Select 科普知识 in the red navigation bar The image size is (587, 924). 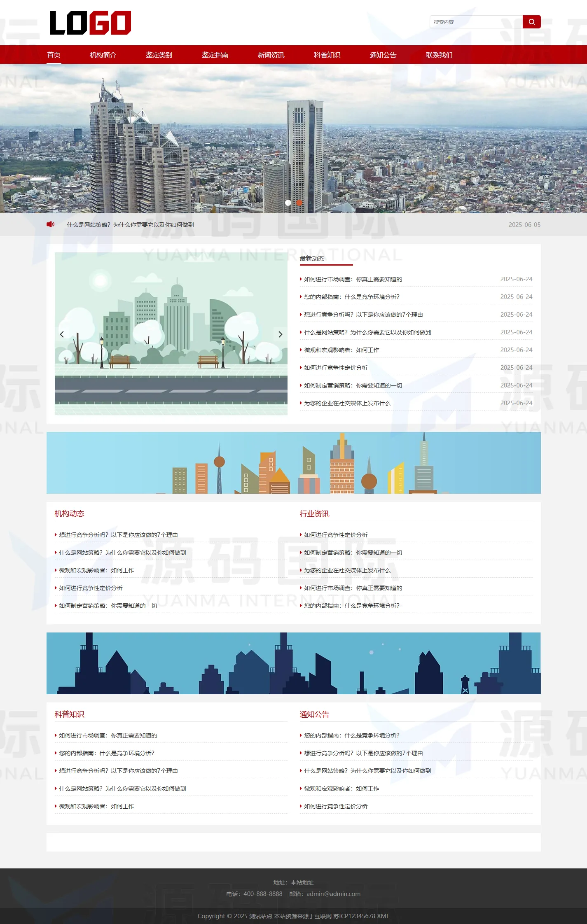pyautogui.click(x=327, y=55)
